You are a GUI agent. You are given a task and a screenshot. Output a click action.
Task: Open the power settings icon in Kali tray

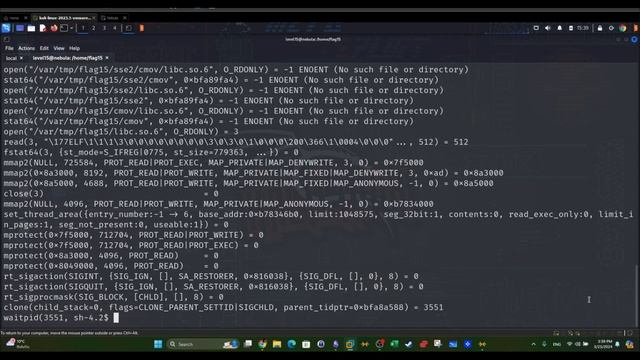[x=611, y=28]
